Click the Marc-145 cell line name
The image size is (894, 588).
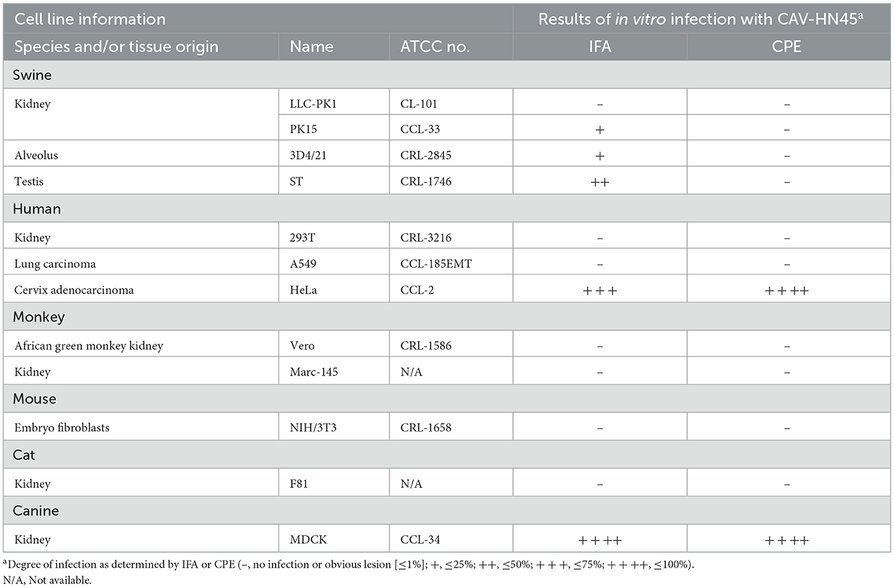(314, 372)
